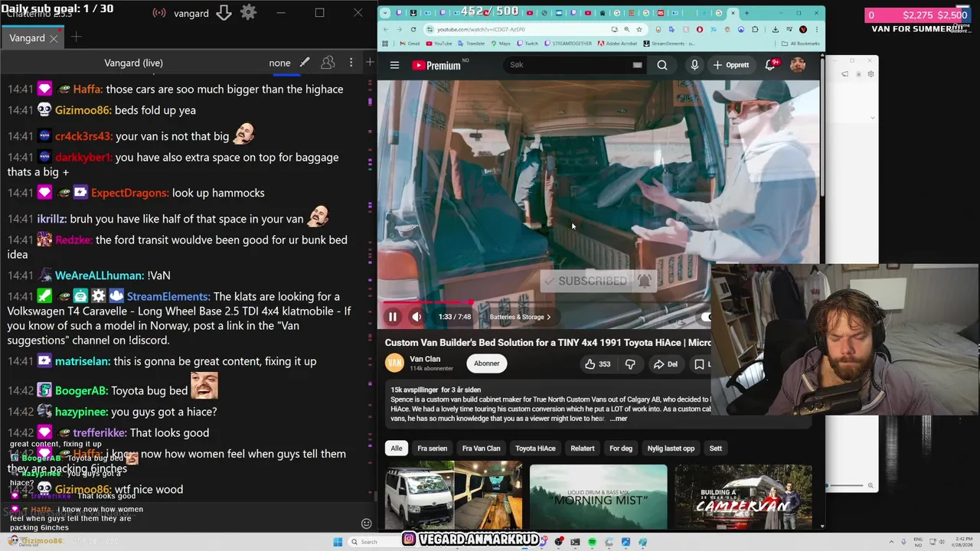This screenshot has height=551, width=980.
Task: Open the Morning Mist video thumbnail
Action: 598,497
